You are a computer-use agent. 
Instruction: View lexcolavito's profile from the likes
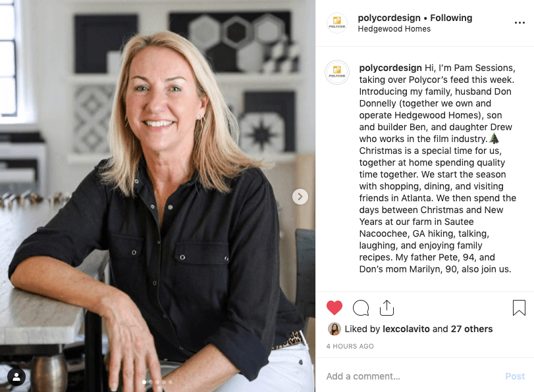pyautogui.click(x=406, y=329)
